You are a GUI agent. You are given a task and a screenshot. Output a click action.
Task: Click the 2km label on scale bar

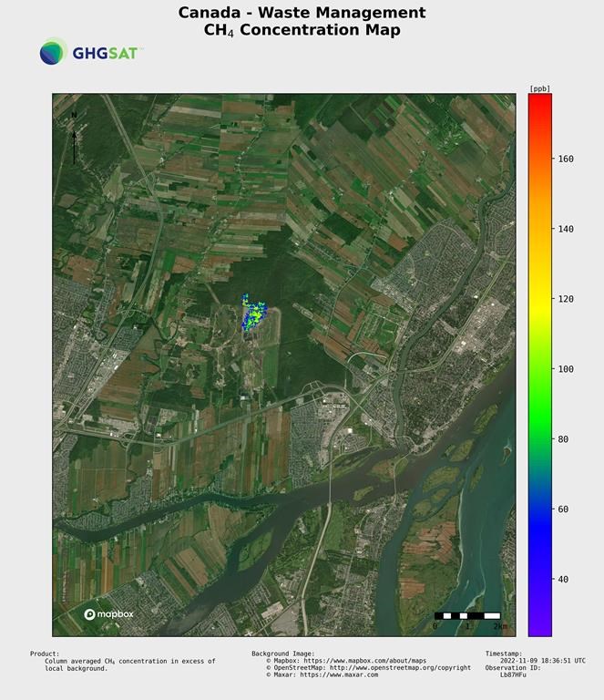[x=500, y=626]
